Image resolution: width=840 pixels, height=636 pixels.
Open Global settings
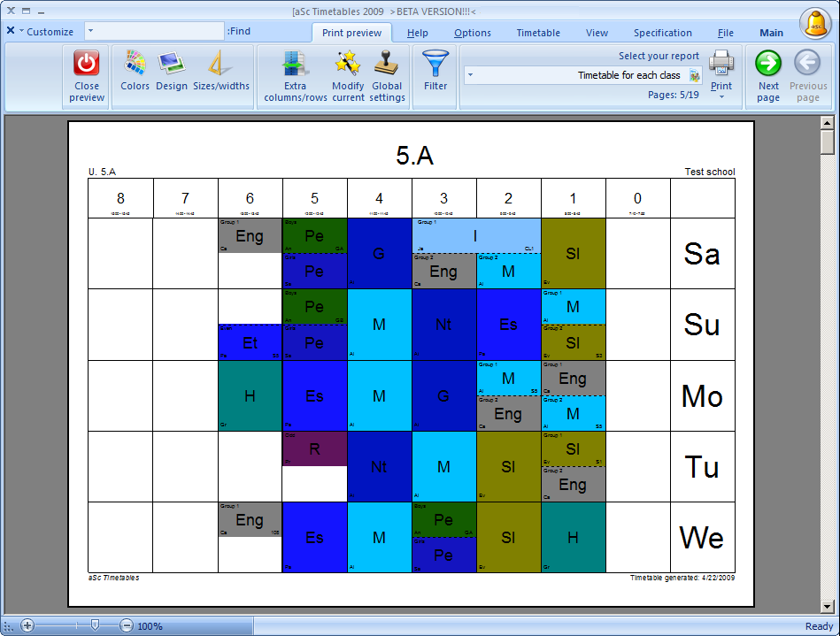pyautogui.click(x=386, y=64)
